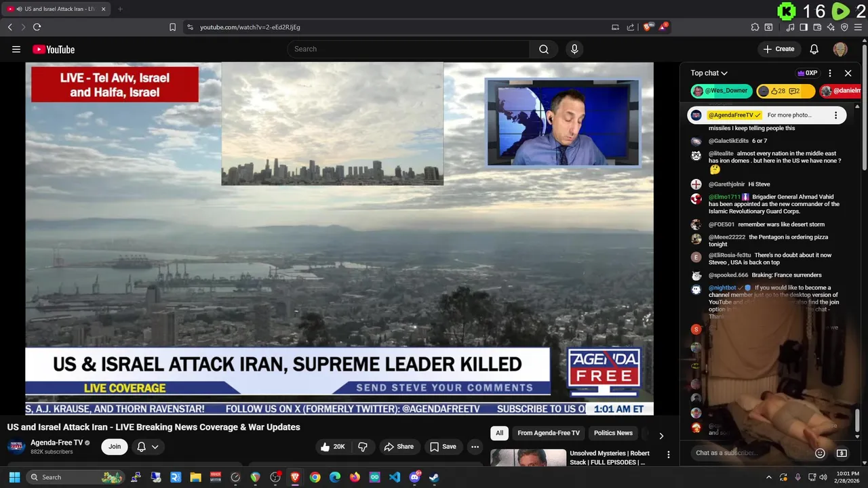Open Brave VPN shield icon

844,27
